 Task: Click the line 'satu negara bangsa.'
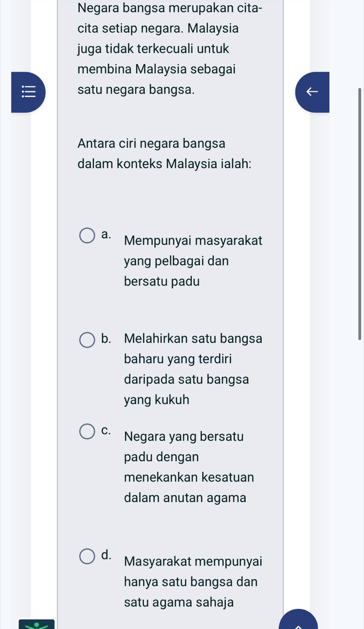(136, 90)
